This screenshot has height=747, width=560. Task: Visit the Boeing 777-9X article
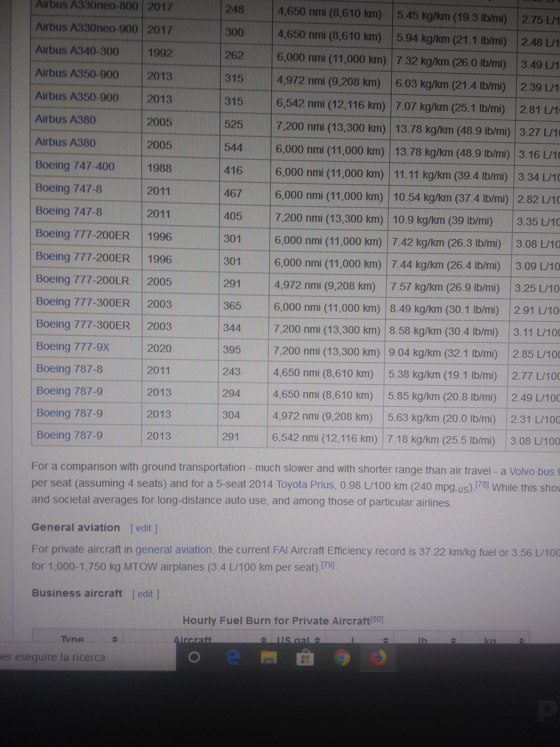point(73,347)
